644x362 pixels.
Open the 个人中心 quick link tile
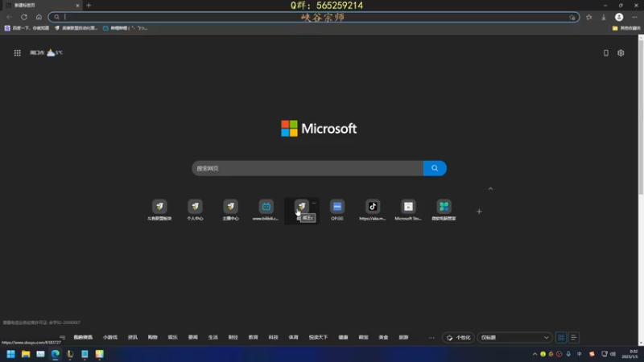click(195, 210)
